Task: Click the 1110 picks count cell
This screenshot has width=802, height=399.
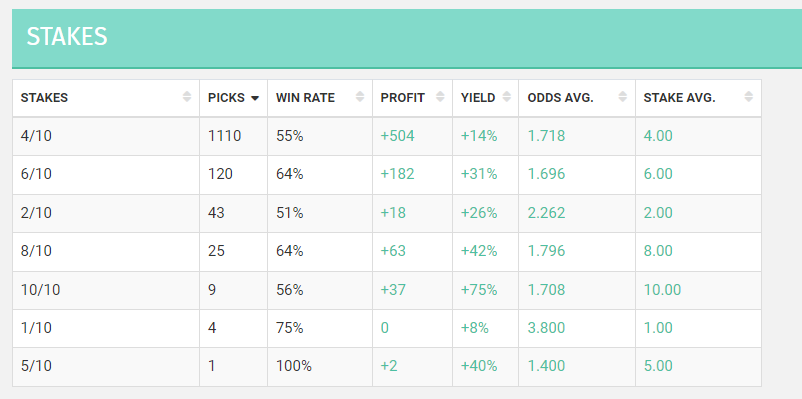Action: coord(233,136)
